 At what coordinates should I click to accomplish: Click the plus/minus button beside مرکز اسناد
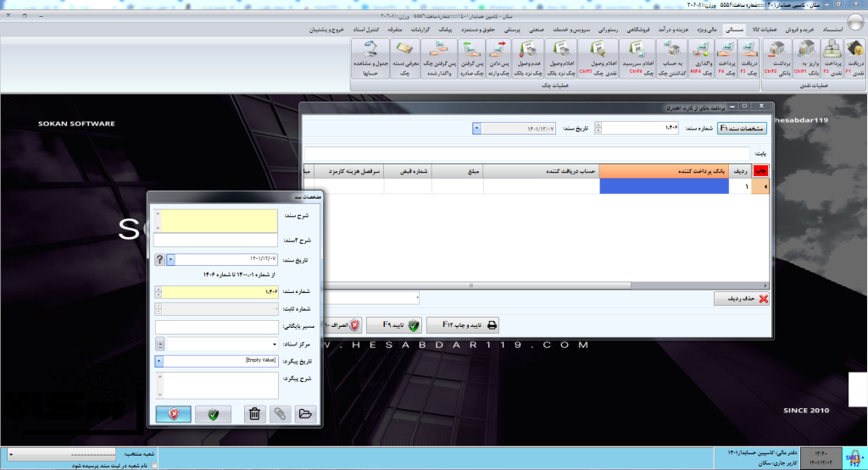click(160, 345)
